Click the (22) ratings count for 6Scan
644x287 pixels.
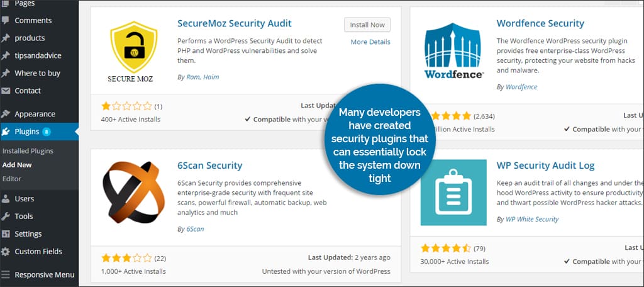(x=160, y=259)
